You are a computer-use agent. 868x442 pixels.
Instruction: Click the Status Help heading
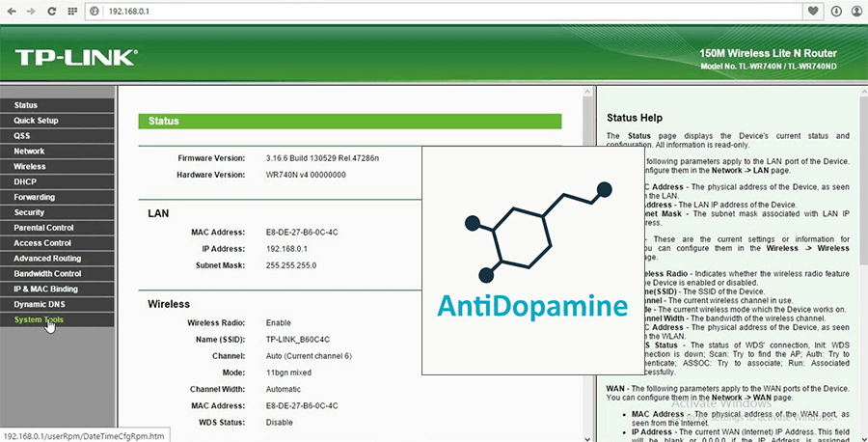(635, 118)
